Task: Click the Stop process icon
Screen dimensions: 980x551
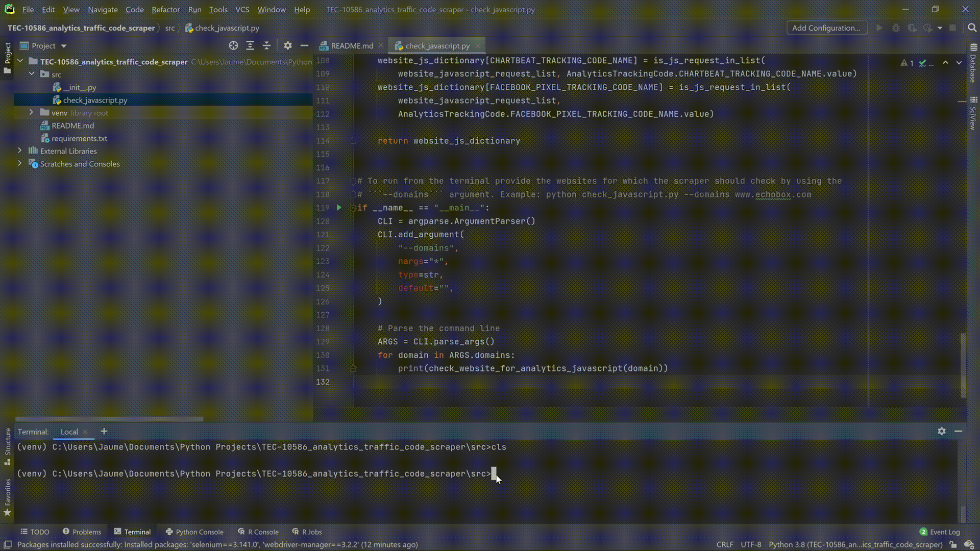Action: (x=952, y=28)
